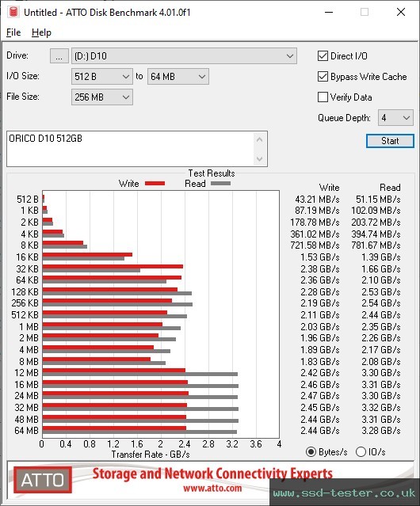
Task: Open the I/O Size minimum 512 B dropdown
Action: [102, 77]
